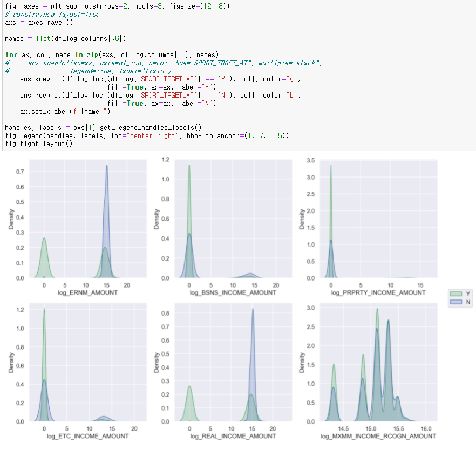Click the kdeplot line with color="b"
The width and height of the screenshot is (476, 450).
160,96
